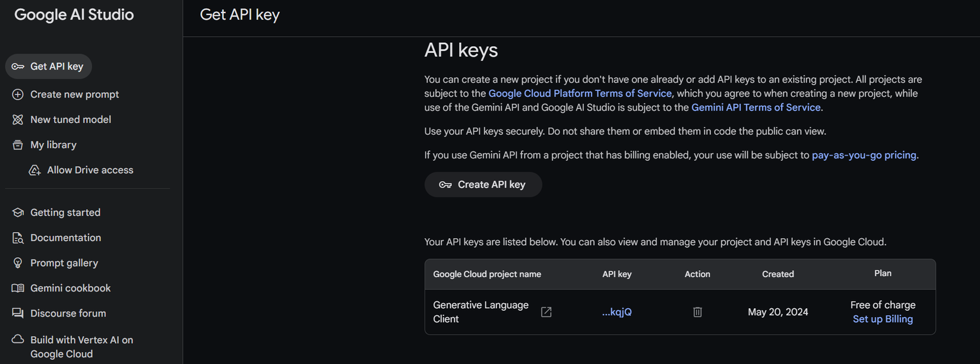
Task: Open the Discourse forum menu item
Action: [68, 314]
